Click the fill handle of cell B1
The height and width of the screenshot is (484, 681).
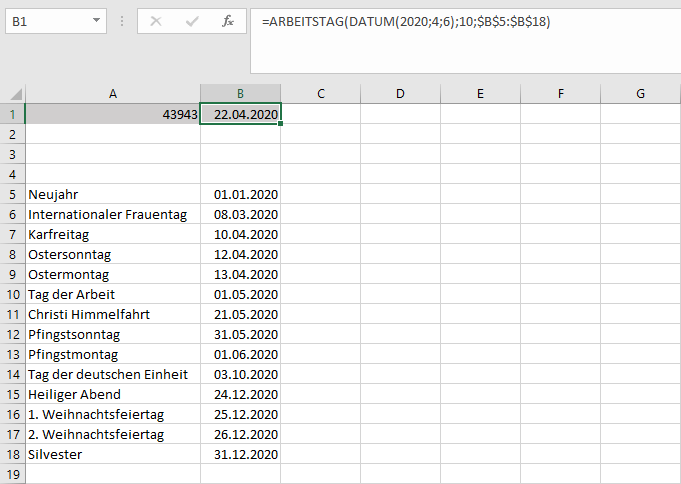tap(281, 124)
